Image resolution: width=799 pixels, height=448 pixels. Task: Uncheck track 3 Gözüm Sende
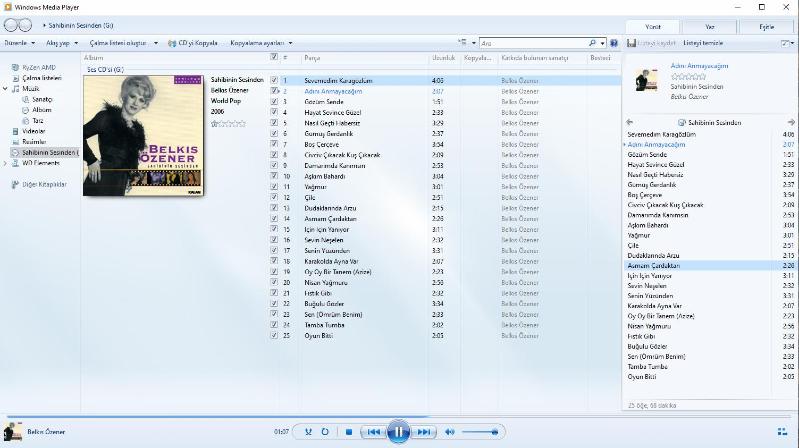[x=274, y=101]
